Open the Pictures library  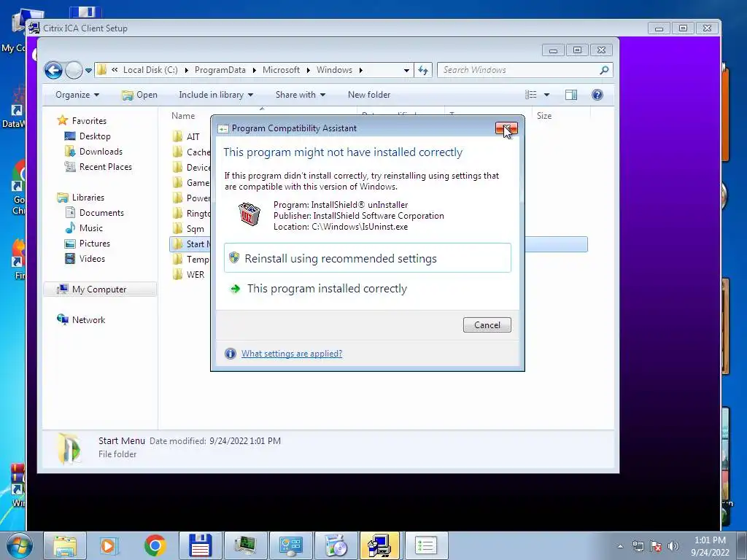click(94, 244)
